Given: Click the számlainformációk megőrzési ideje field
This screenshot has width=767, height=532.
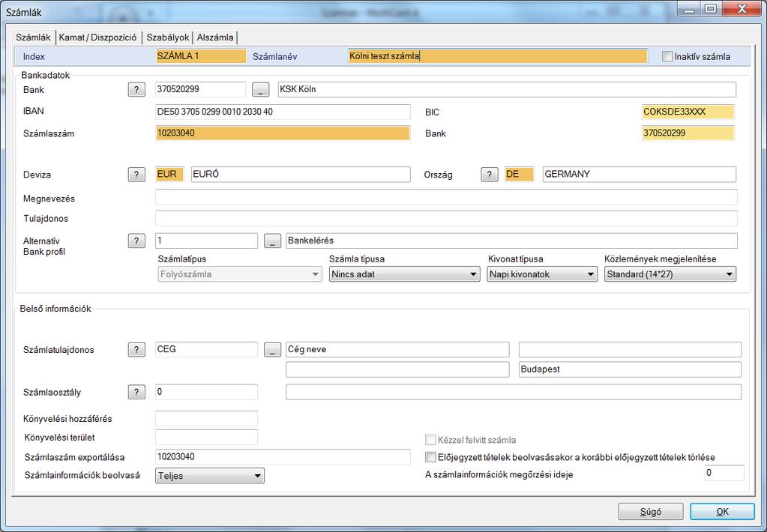Looking at the screenshot, I should pyautogui.click(x=724, y=473).
